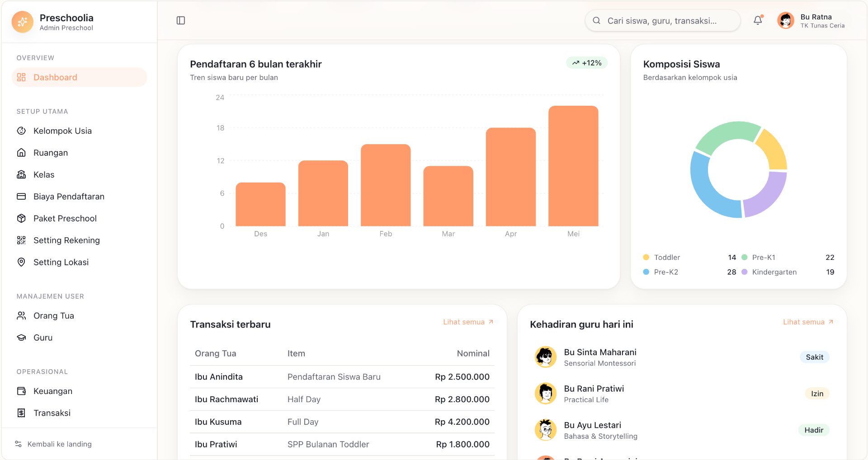Select the Ibu Anindita transaction row
Image resolution: width=868 pixels, height=460 pixels.
tap(342, 377)
